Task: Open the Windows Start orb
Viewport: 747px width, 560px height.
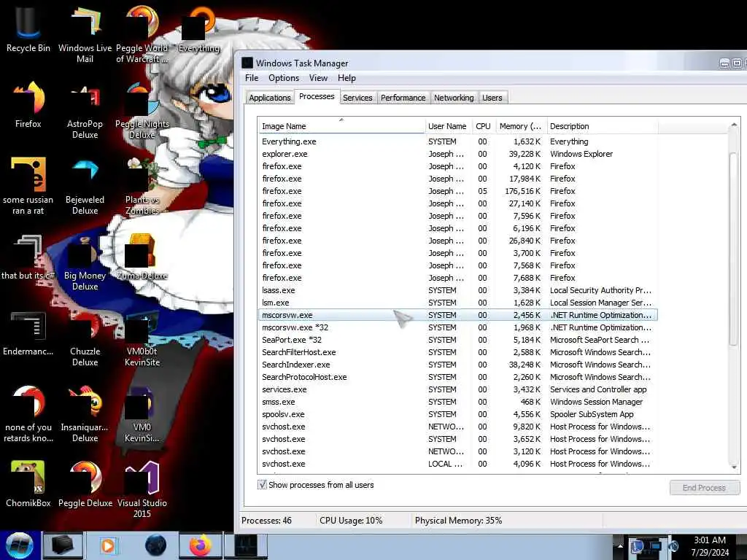Action: [x=19, y=545]
